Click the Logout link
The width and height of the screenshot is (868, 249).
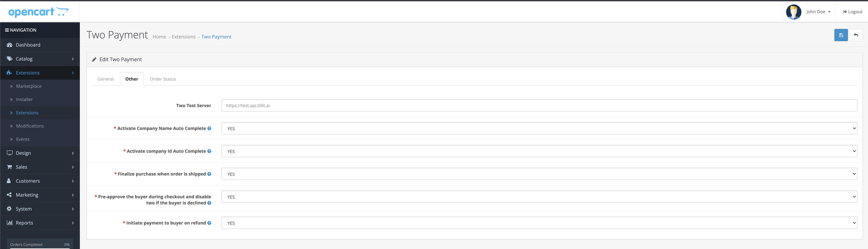(853, 12)
